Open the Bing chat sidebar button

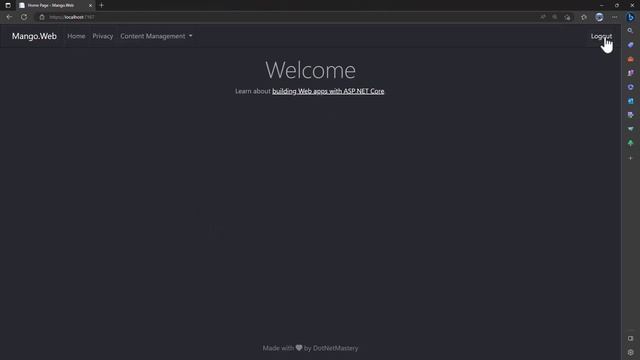pyautogui.click(x=631, y=17)
